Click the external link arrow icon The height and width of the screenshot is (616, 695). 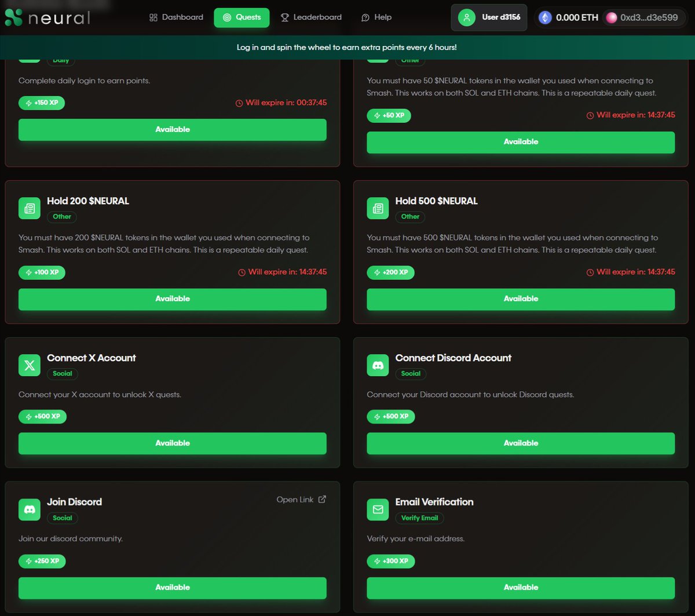(x=323, y=500)
